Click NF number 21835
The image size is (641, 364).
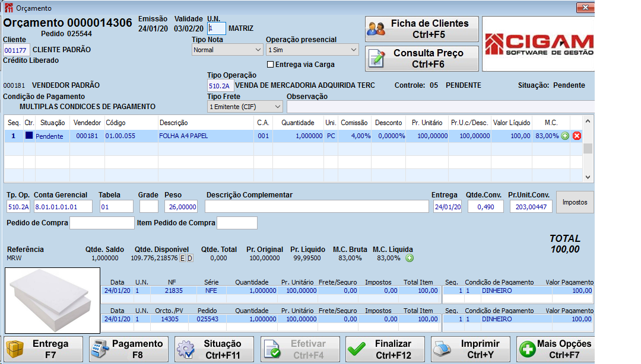click(x=174, y=290)
